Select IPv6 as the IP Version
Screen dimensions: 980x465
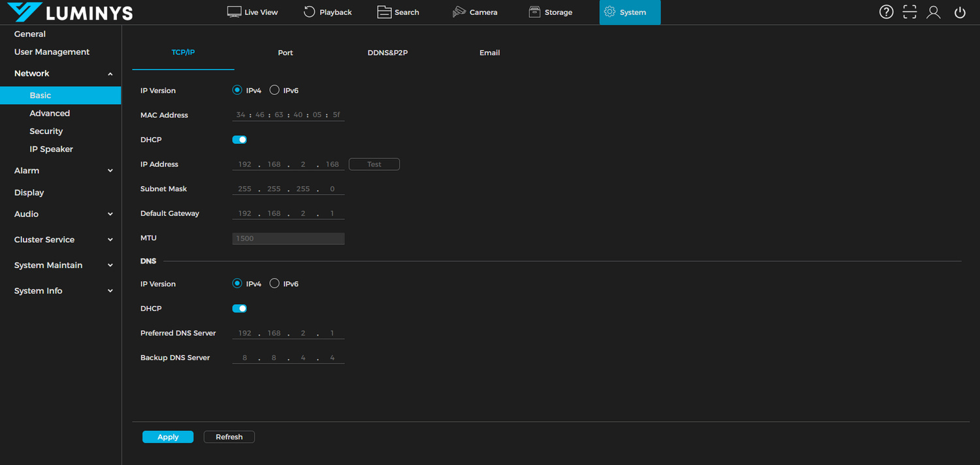pyautogui.click(x=274, y=90)
